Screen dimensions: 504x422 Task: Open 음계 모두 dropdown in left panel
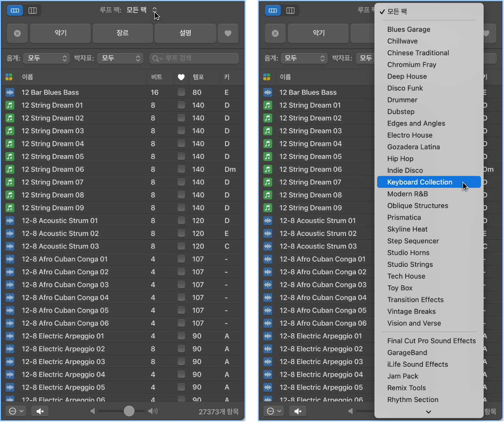click(x=47, y=58)
